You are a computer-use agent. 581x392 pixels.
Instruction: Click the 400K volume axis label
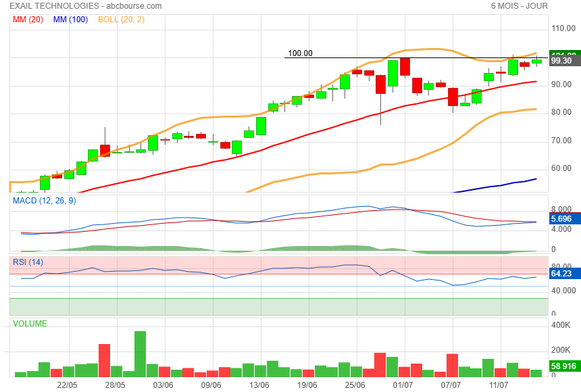click(561, 325)
